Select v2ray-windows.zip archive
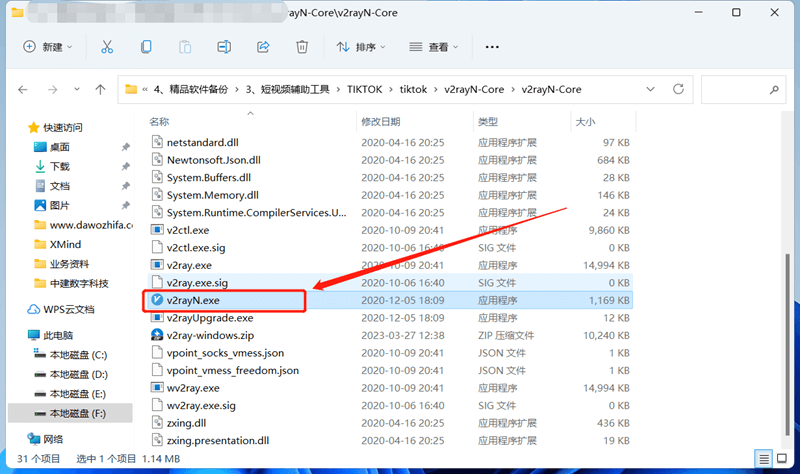The image size is (800, 474). pos(210,335)
